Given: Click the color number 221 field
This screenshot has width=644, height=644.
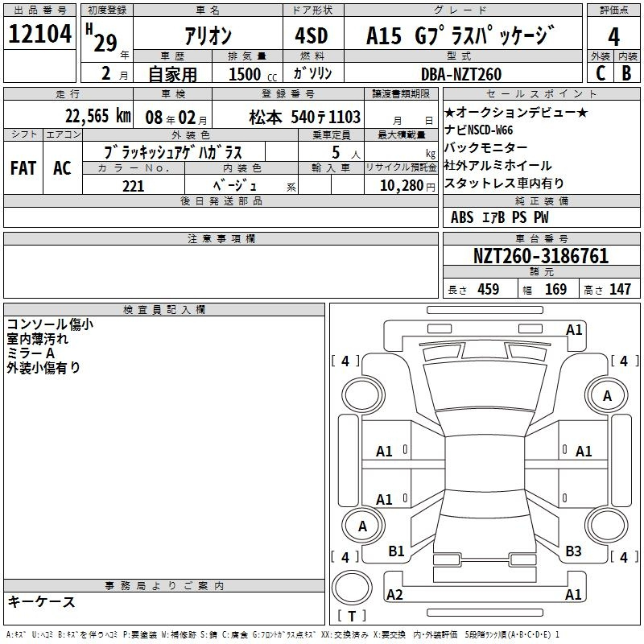Looking at the screenshot, I should click(x=133, y=186).
